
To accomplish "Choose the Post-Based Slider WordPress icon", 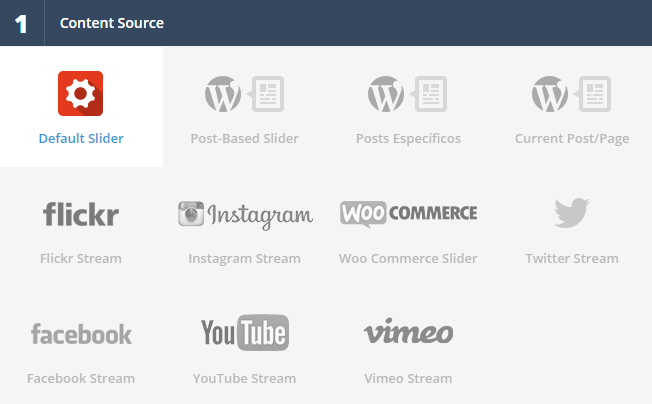I will click(x=244, y=94).
